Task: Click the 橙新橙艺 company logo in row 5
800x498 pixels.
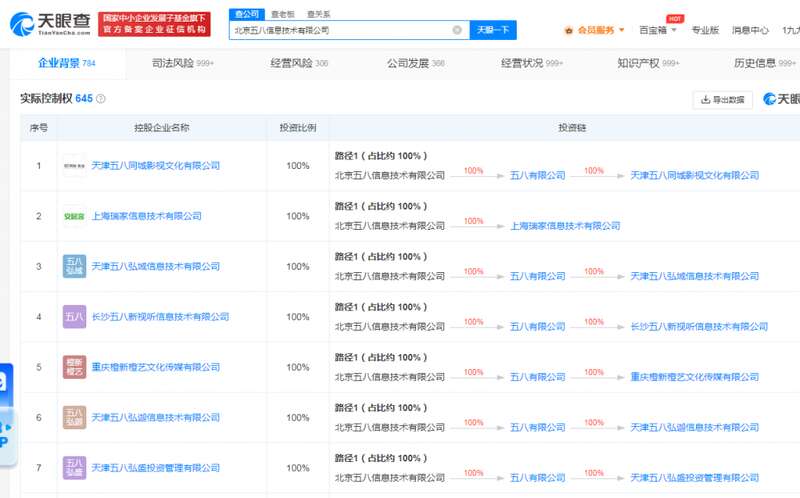Action: coord(74,367)
